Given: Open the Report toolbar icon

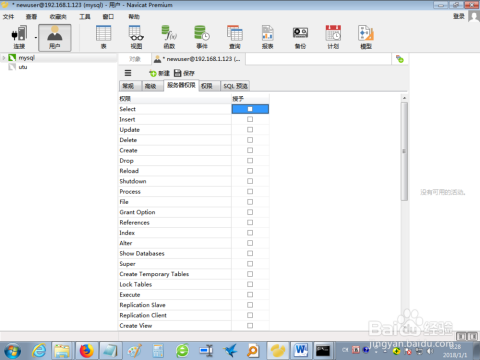Looking at the screenshot, I should click(267, 37).
